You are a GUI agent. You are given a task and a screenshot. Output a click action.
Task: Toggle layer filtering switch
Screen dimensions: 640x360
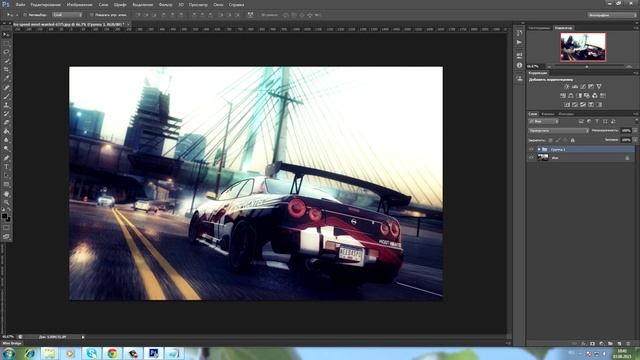tap(636, 121)
